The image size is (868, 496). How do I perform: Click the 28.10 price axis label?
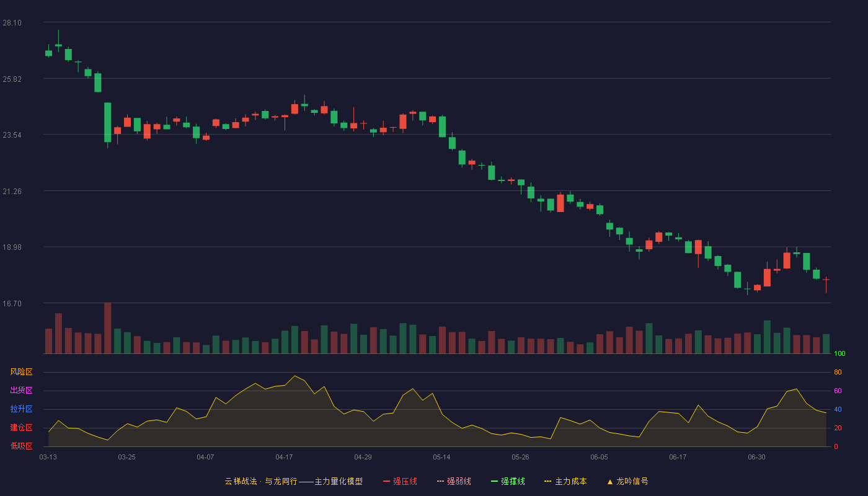point(12,23)
